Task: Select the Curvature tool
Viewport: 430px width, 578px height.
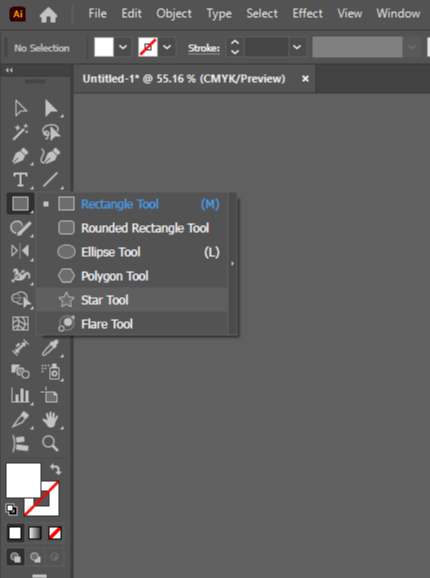Action: coord(50,156)
